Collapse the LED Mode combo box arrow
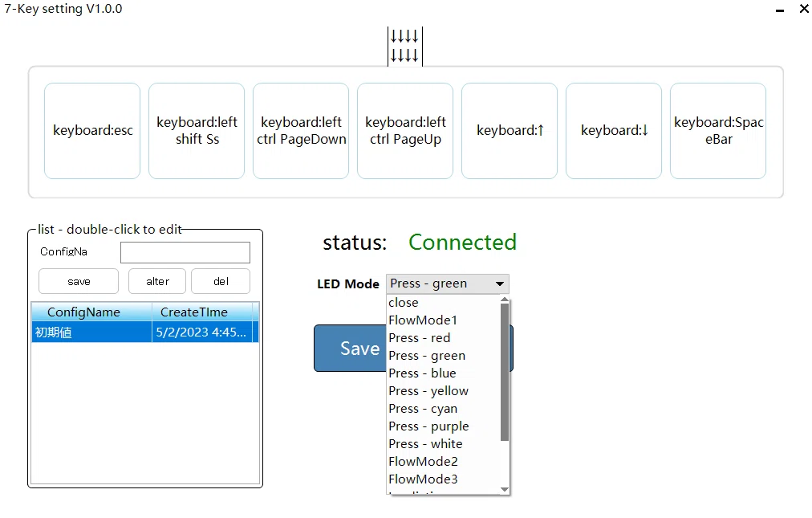This screenshot has width=812, height=518. [x=500, y=283]
